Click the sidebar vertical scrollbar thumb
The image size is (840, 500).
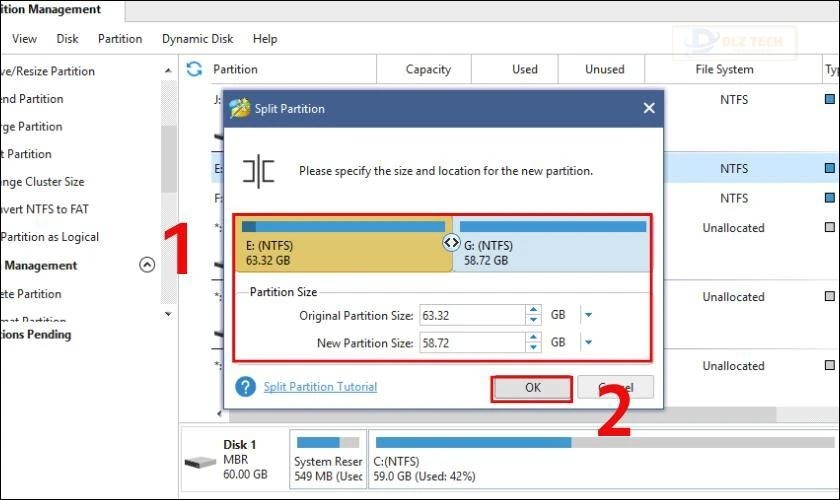point(169,159)
